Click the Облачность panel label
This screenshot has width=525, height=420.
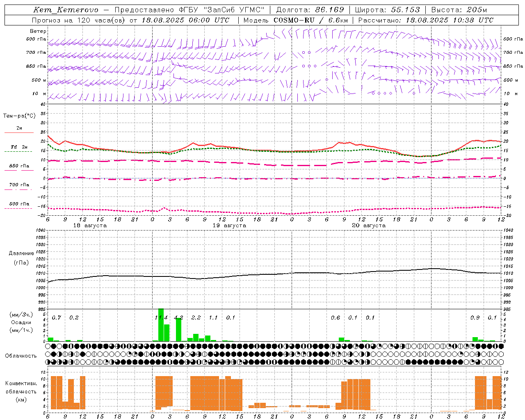[x=21, y=356]
